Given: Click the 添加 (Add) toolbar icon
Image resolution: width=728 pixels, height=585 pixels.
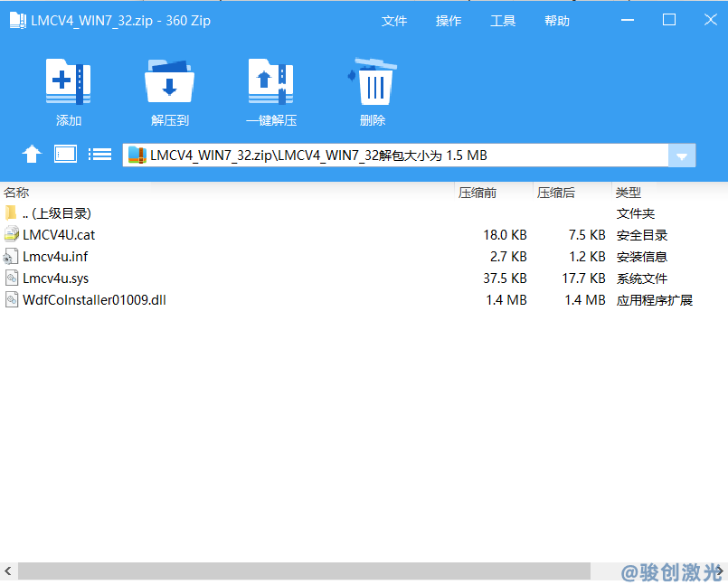Looking at the screenshot, I should pyautogui.click(x=68, y=81).
